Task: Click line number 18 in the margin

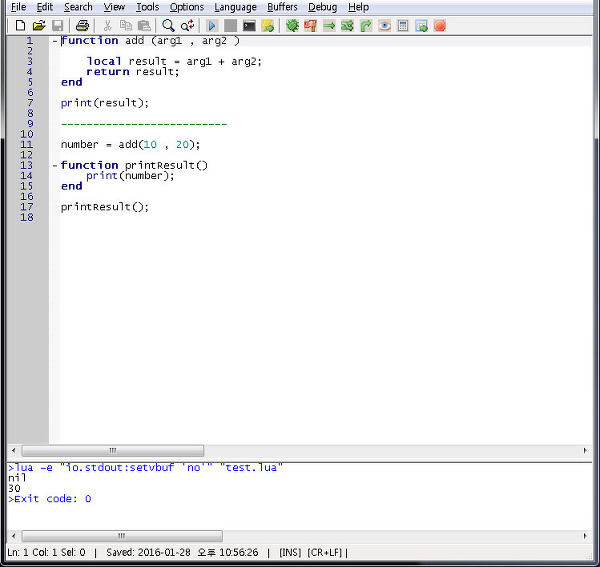Action: point(27,217)
